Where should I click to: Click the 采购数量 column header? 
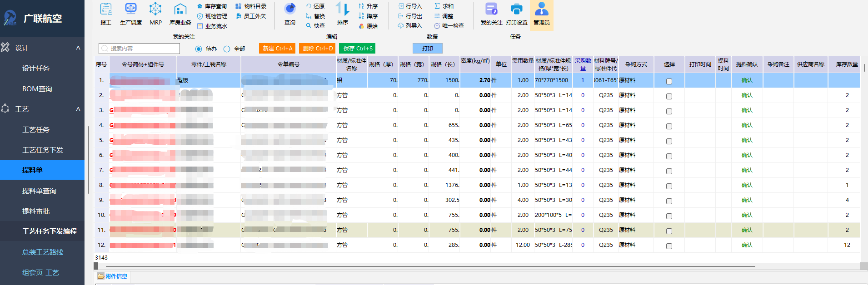tap(583, 64)
